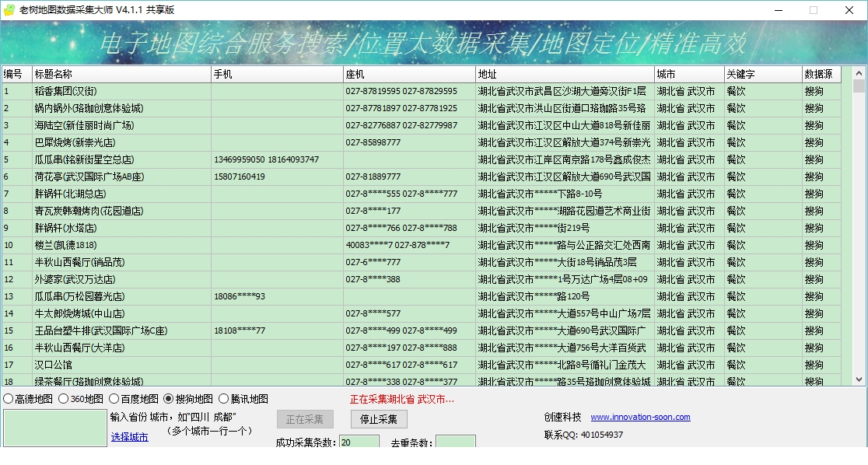Select row 半秋山西餐厅(大洋店)
868x465 pixels.
point(421,348)
